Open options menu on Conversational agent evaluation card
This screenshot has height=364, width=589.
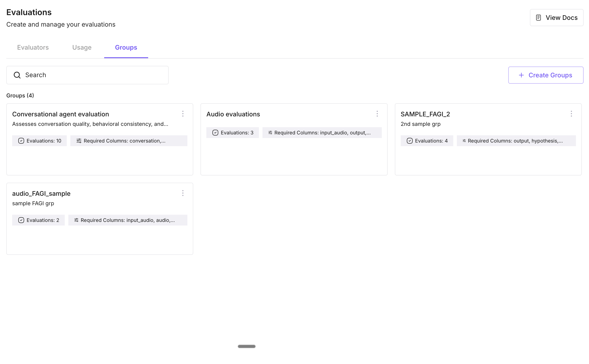[183, 114]
